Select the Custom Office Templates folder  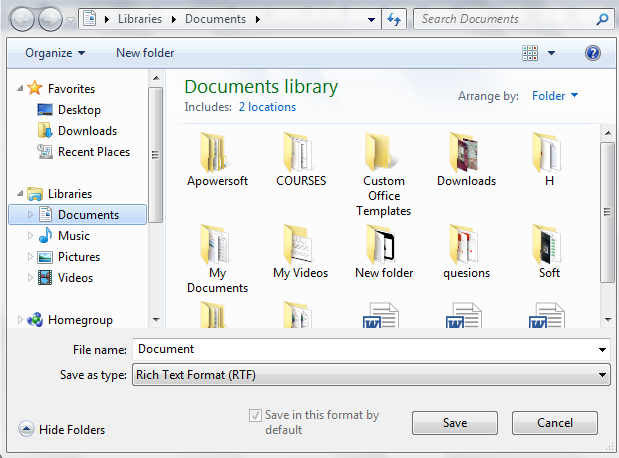[x=384, y=175]
